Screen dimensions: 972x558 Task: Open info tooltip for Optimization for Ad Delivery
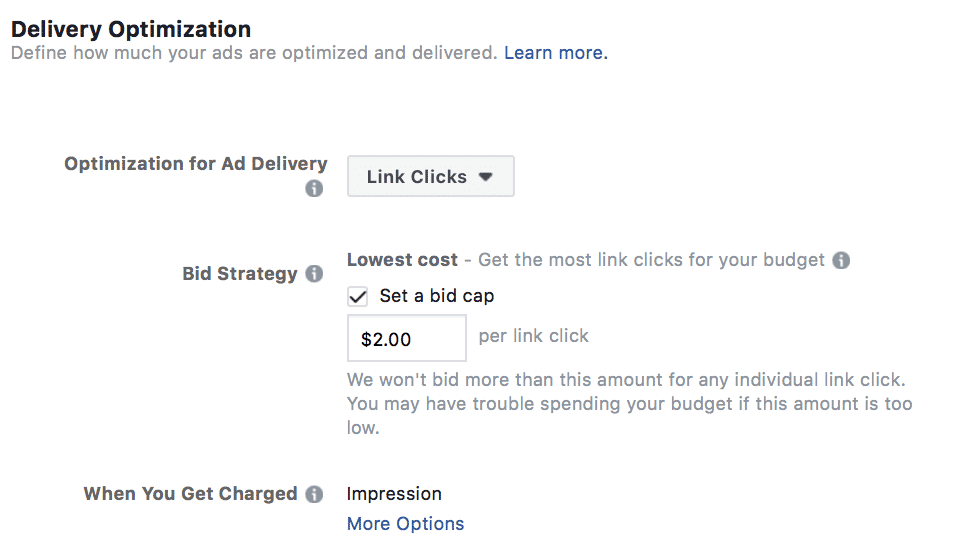(x=314, y=188)
